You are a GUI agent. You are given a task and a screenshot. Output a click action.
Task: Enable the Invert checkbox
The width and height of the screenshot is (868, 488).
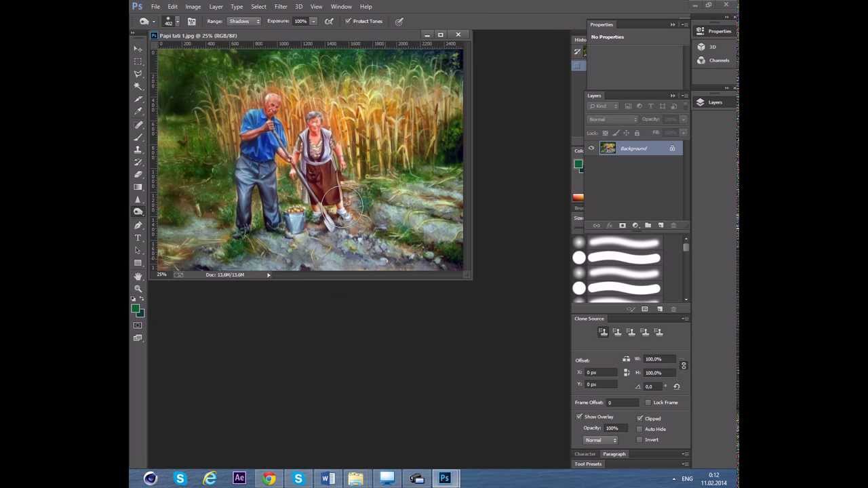point(639,440)
